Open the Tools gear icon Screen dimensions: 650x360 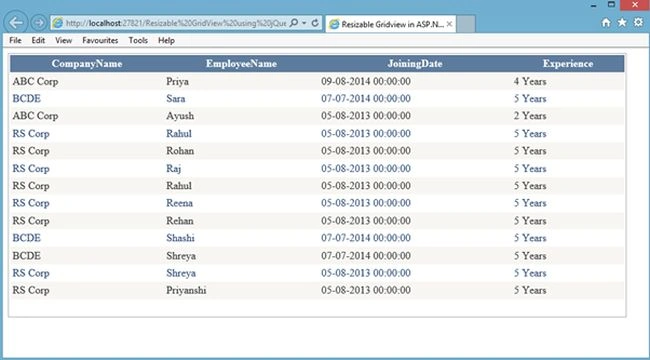point(638,22)
